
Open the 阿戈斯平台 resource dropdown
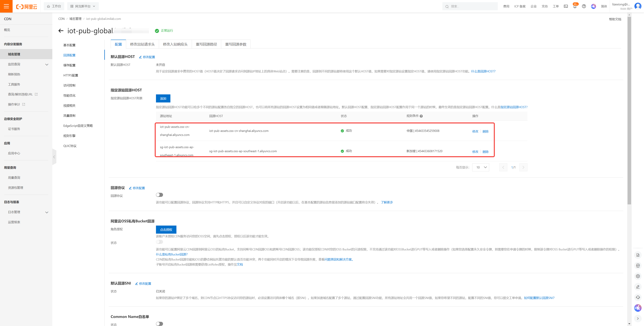83,6
